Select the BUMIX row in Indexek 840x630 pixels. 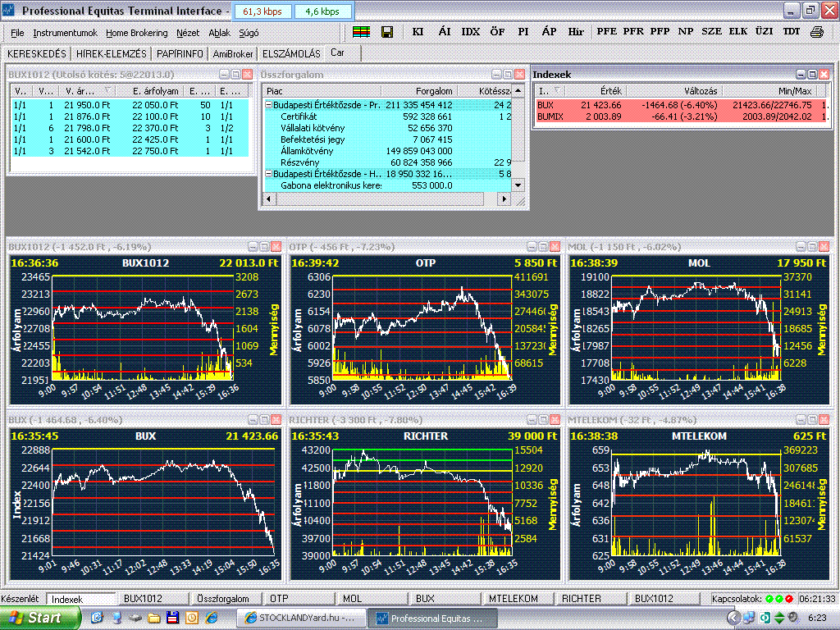click(682, 116)
